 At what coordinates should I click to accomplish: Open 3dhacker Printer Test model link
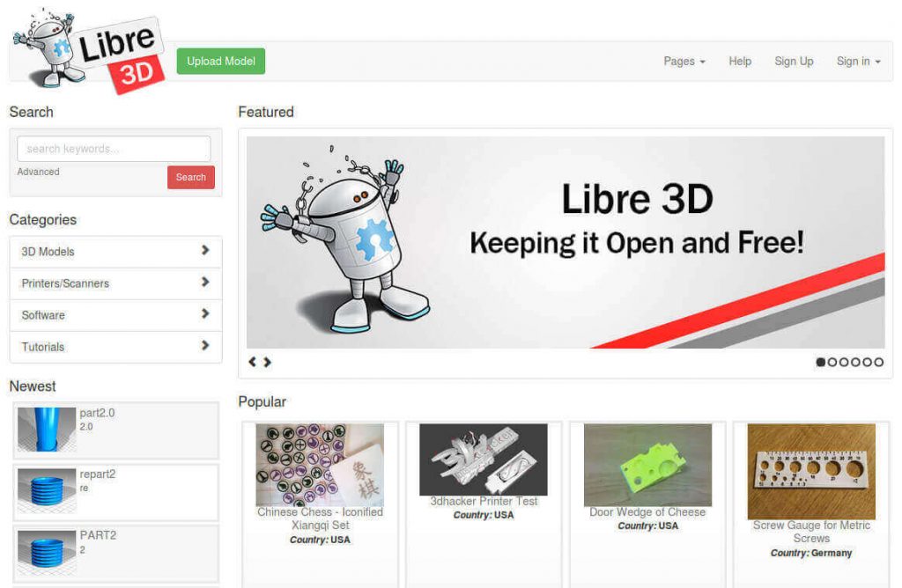[484, 501]
